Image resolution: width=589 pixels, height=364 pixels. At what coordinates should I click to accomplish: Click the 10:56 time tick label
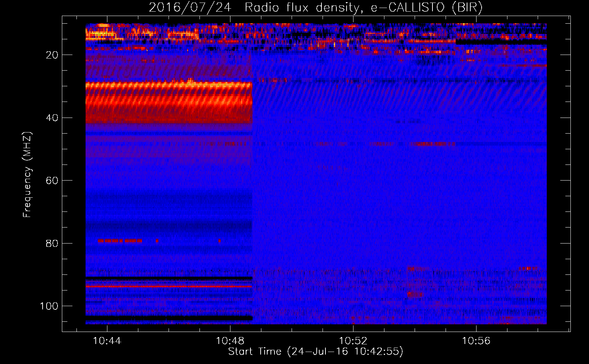point(476,341)
